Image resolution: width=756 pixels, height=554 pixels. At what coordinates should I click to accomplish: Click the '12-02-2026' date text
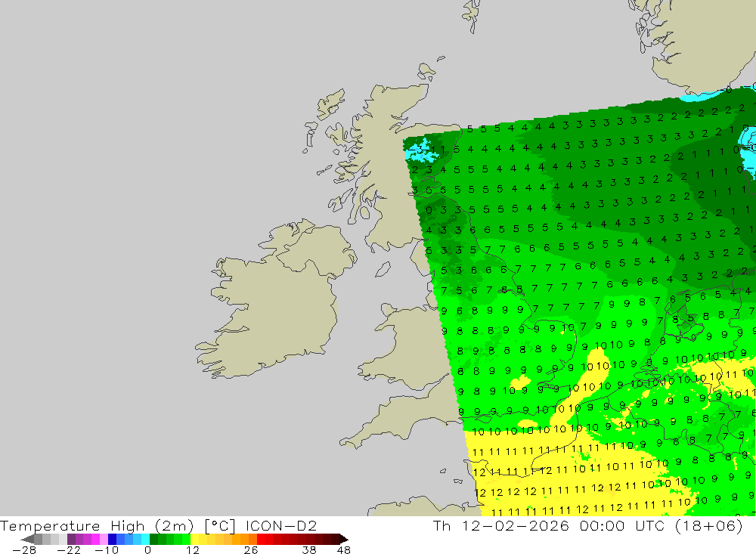516,525
